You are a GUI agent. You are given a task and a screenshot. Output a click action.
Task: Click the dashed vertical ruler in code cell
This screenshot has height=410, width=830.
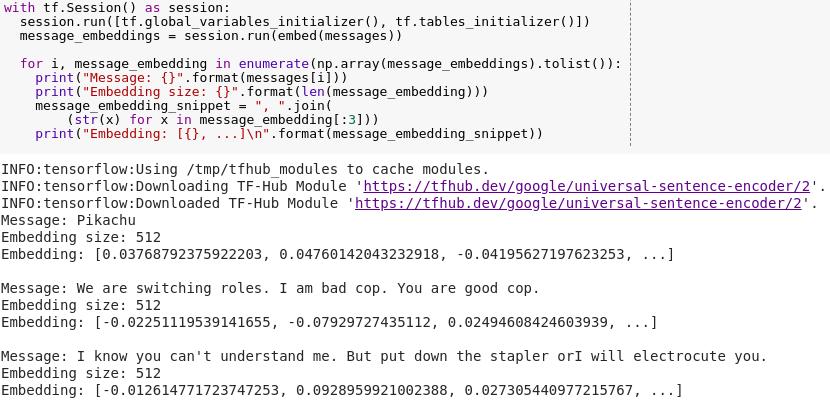click(630, 74)
